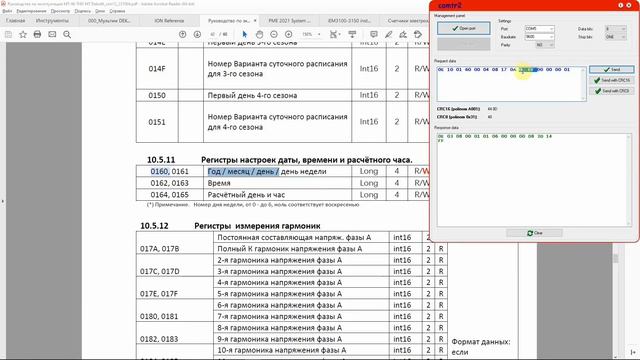Image resolution: width=640 pixels, height=360 pixels.
Task: Click the zoom in plus icon
Action: 289,34
